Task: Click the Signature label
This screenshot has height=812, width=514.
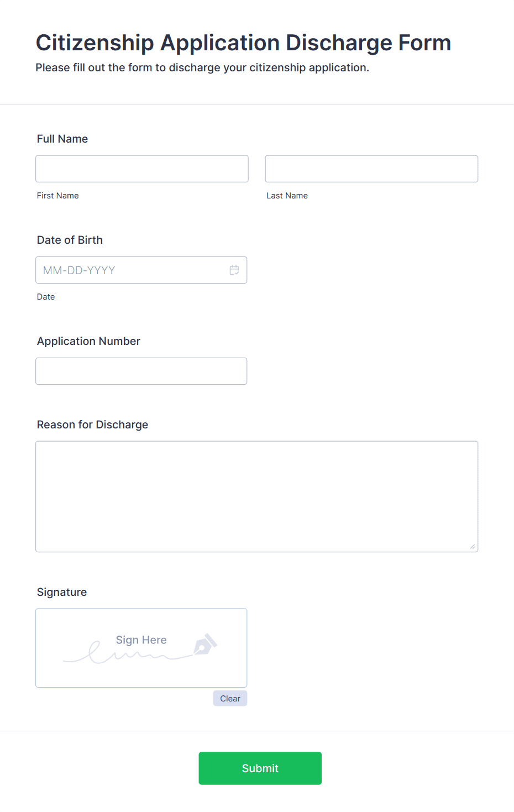Action: (62, 592)
